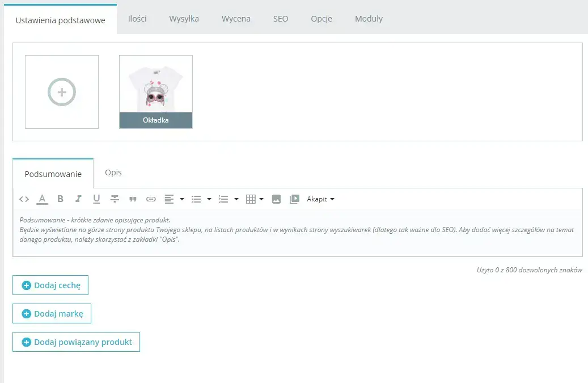The image size is (588, 383).
Task: Expand the bullet list dropdown
Action: pyautogui.click(x=209, y=199)
